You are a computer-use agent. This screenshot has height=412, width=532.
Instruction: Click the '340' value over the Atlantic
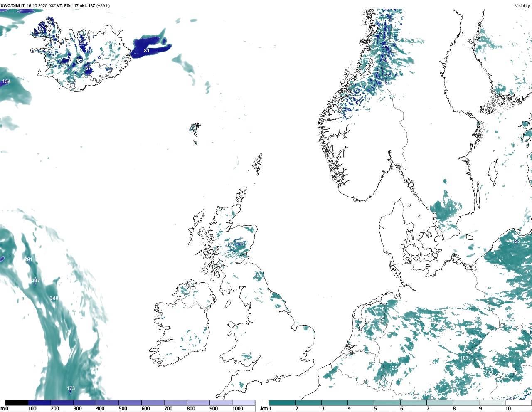[x=54, y=298]
